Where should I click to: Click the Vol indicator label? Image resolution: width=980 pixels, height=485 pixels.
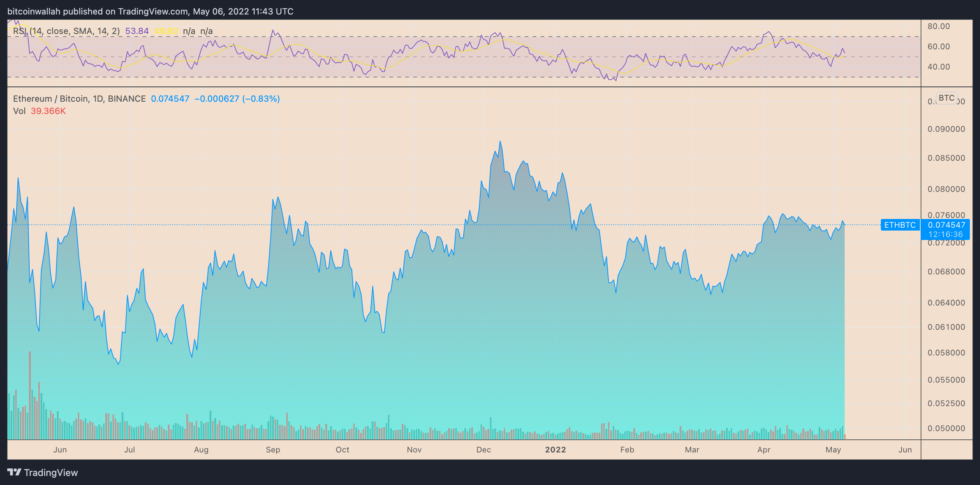(x=20, y=111)
